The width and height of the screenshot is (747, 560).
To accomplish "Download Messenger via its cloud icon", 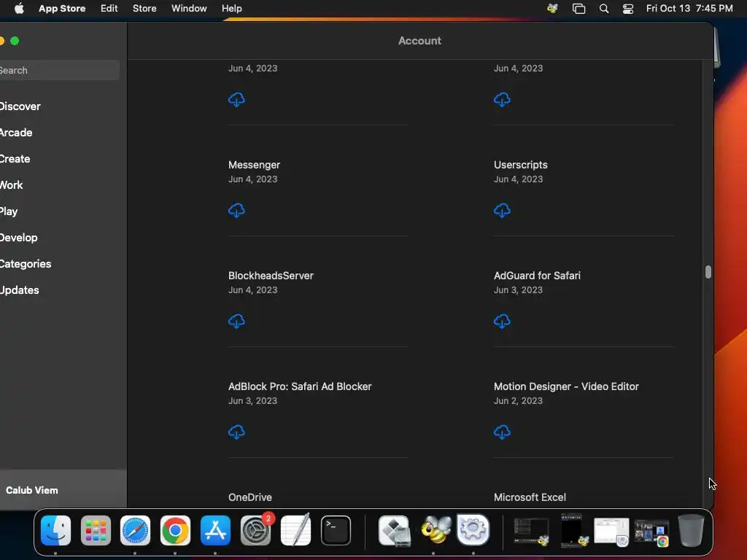I will click(x=237, y=210).
